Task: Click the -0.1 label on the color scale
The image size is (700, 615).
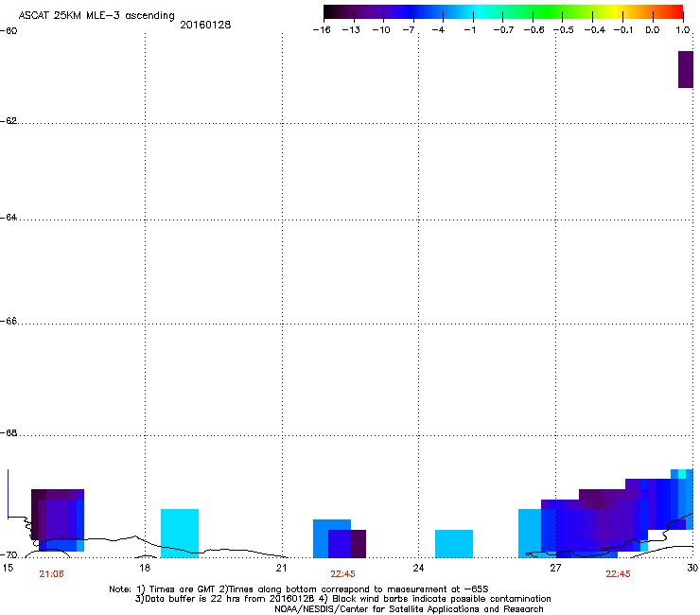Action: point(623,30)
